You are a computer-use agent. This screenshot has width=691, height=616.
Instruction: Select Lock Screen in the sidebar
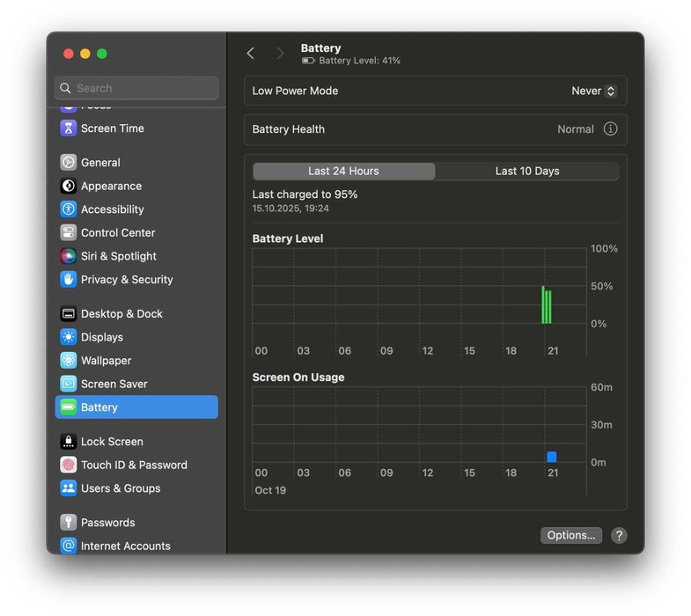pos(136,442)
